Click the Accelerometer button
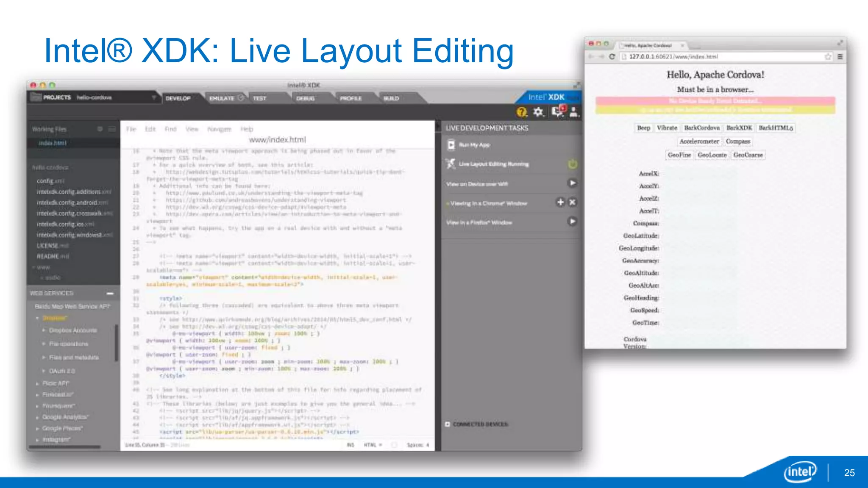 [699, 141]
